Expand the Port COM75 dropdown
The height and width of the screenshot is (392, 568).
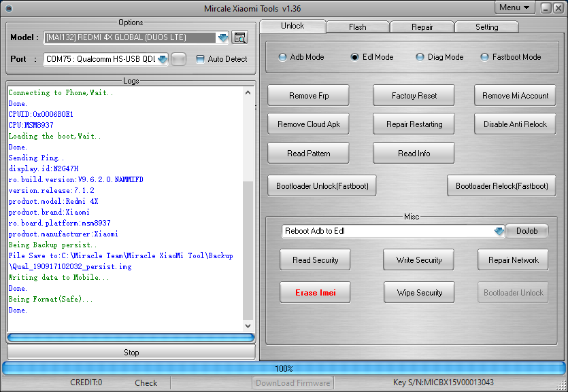(x=163, y=59)
